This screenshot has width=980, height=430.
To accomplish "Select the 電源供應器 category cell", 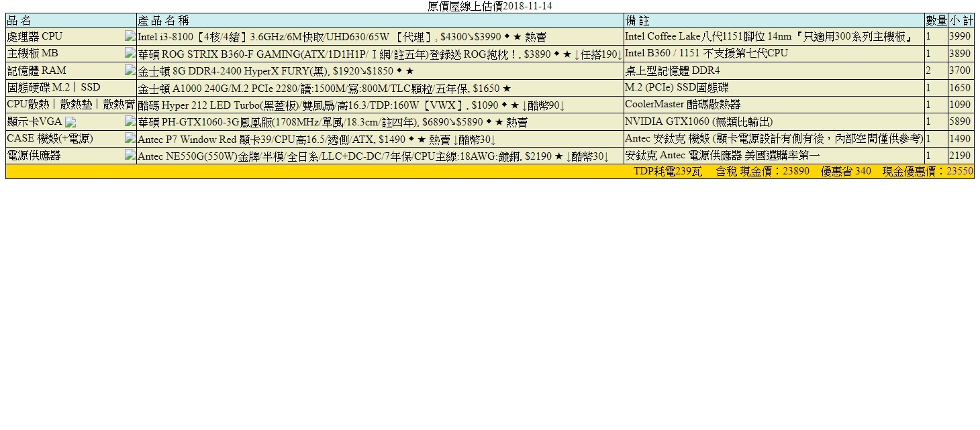I will tap(70, 156).
